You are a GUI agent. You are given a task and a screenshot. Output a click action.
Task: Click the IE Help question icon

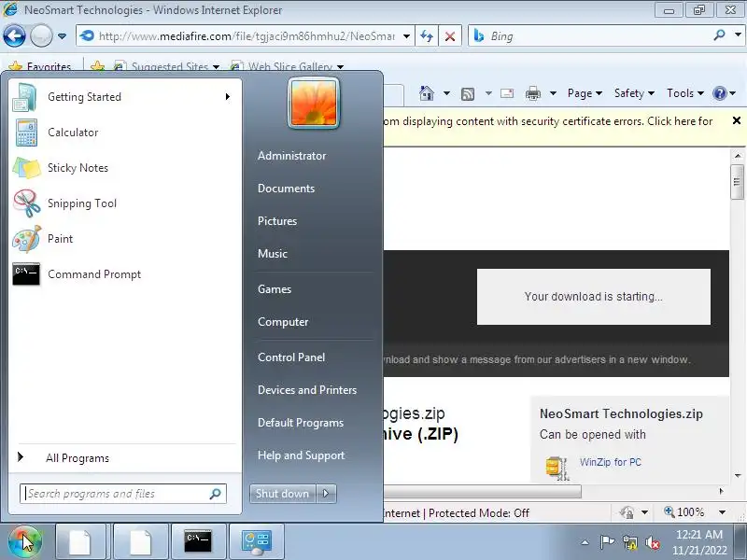point(719,93)
